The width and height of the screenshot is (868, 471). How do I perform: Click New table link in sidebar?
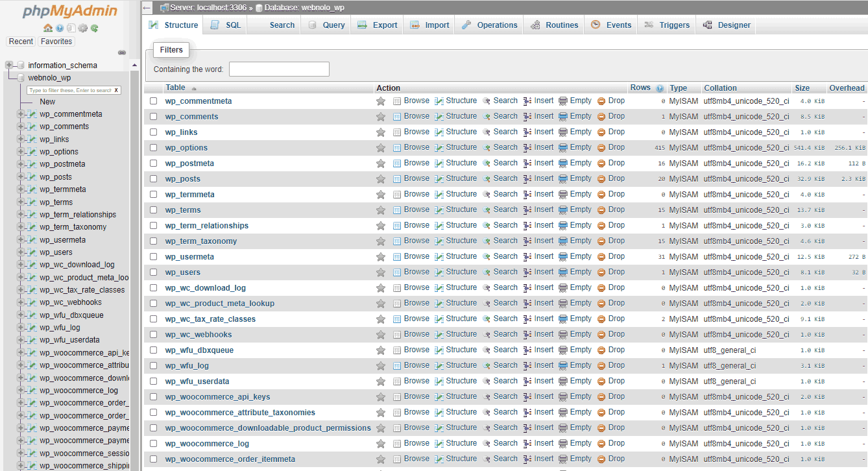coord(47,102)
